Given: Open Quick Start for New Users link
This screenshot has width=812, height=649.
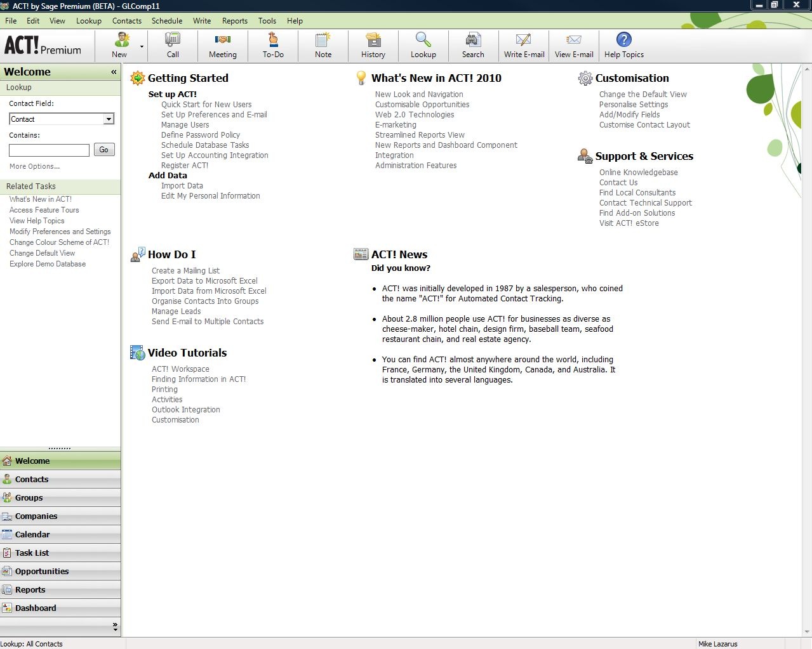Looking at the screenshot, I should [206, 105].
